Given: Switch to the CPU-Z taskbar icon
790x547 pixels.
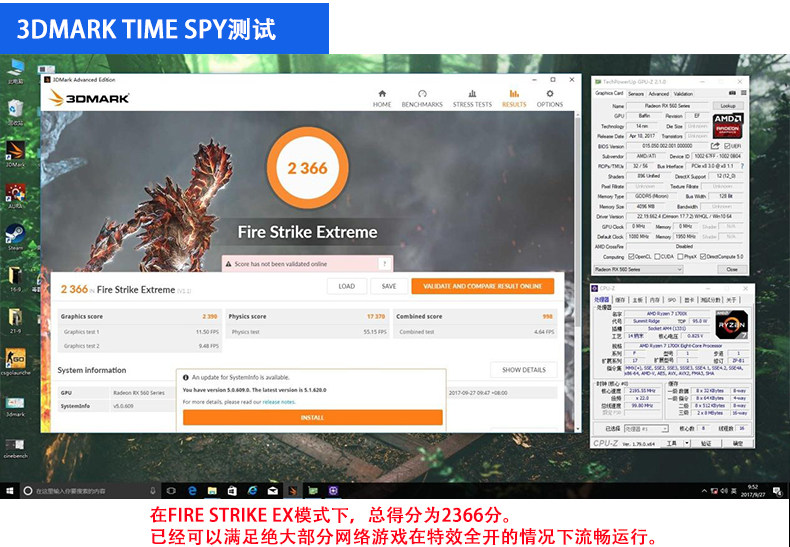Looking at the screenshot, I should [334, 491].
